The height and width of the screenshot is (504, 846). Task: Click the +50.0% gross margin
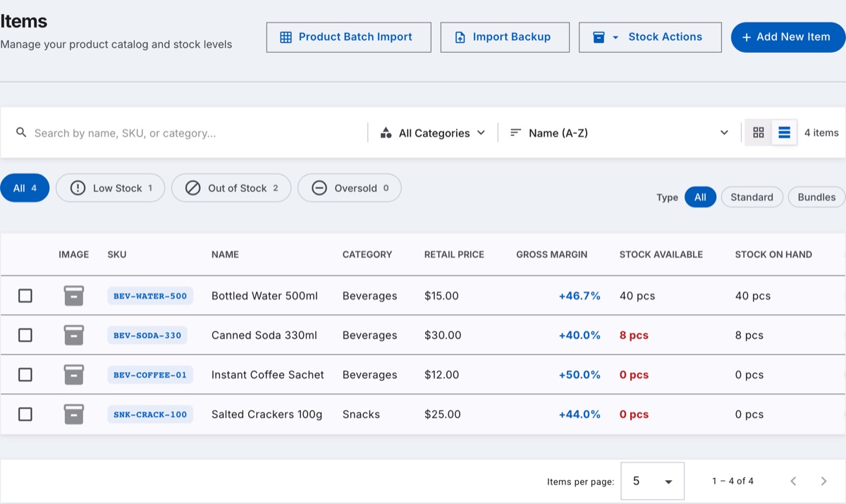(x=580, y=375)
